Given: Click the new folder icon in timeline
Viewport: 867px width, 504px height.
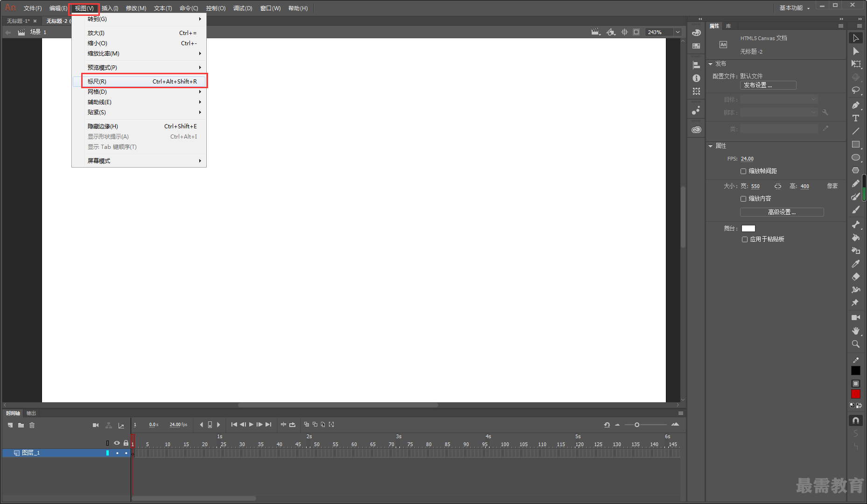Looking at the screenshot, I should (x=21, y=425).
